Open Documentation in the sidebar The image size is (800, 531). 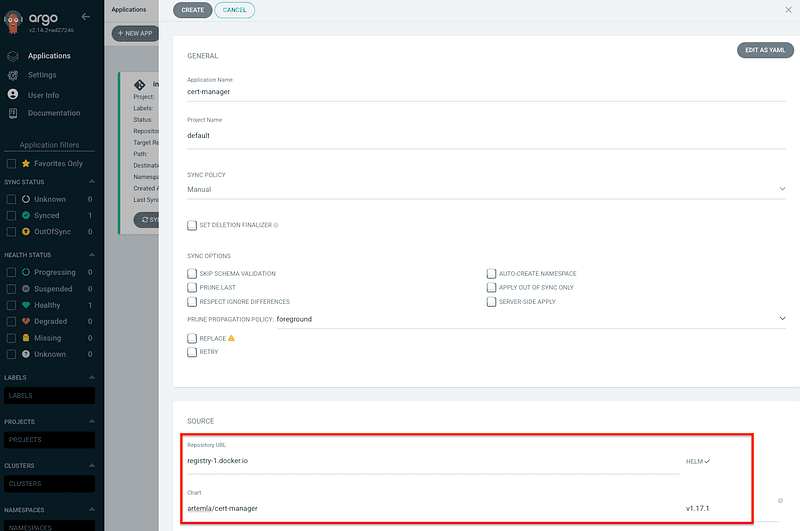click(54, 113)
